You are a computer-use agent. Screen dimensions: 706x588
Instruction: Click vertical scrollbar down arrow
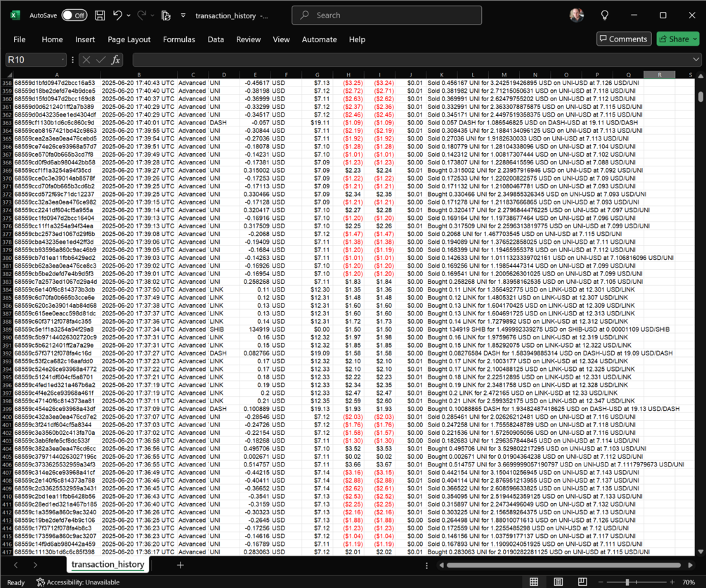click(700, 551)
